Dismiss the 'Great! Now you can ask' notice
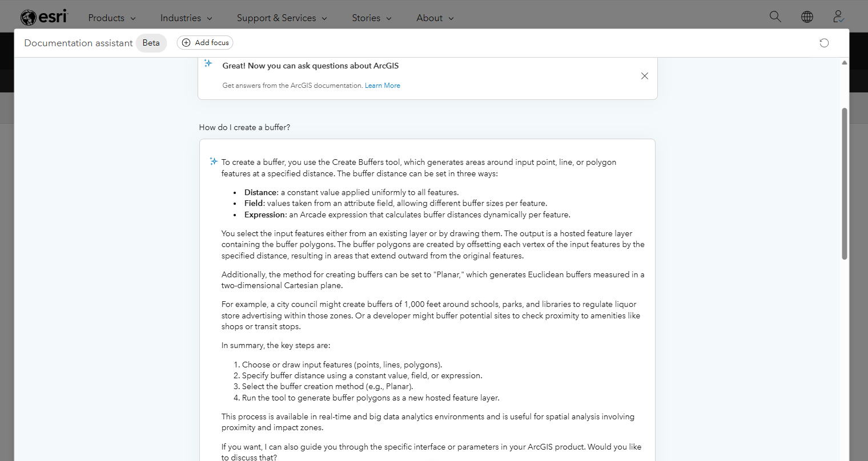The height and width of the screenshot is (461, 868). pyautogui.click(x=645, y=76)
